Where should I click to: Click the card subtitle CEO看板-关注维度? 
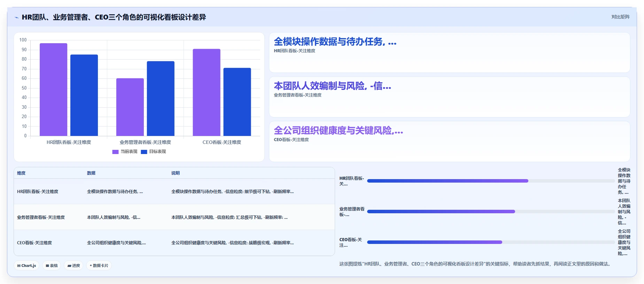point(291,140)
